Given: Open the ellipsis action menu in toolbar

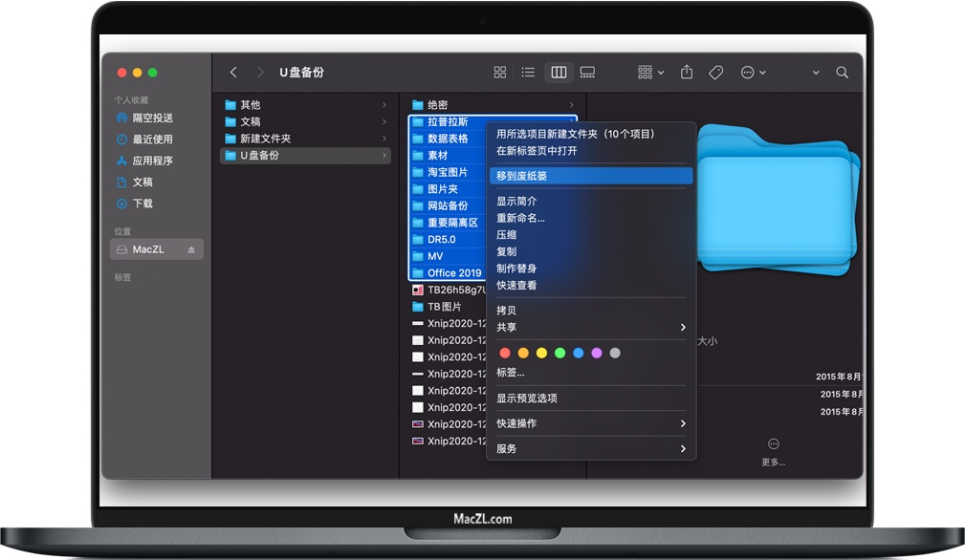Looking at the screenshot, I should 753,73.
